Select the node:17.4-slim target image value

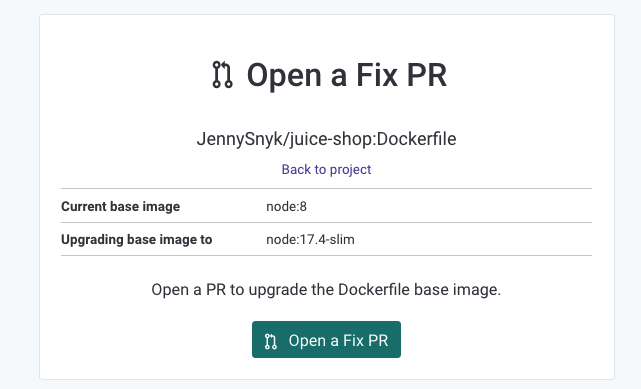310,239
